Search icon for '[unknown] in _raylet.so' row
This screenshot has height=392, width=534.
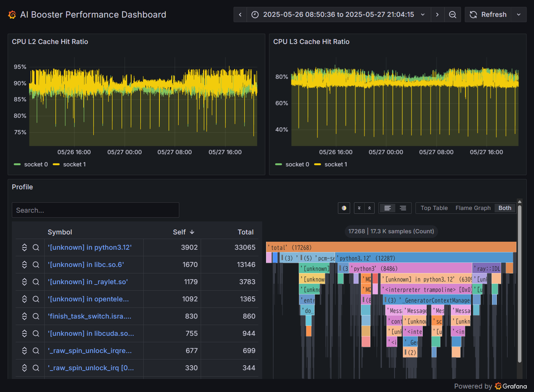click(36, 282)
